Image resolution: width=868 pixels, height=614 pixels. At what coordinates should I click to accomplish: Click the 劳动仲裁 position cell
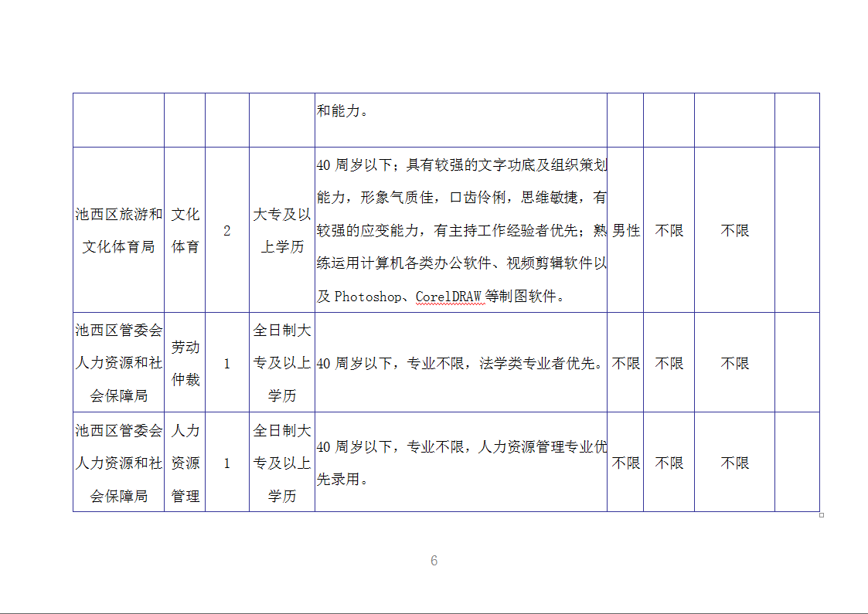click(x=185, y=363)
